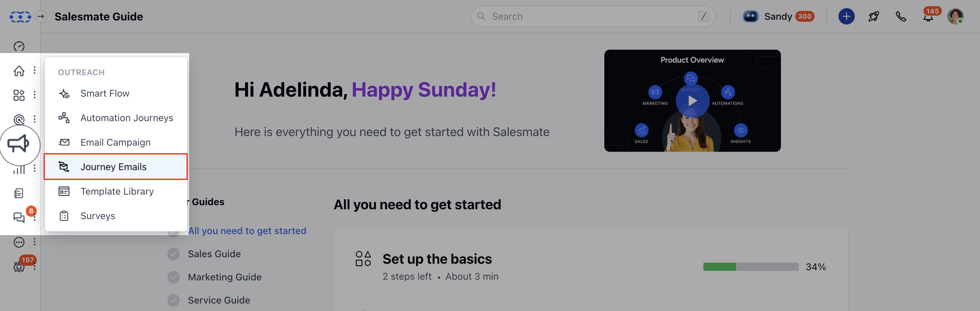This screenshot has width=980, height=311.
Task: Toggle the Sales Guide check circle
Action: pos(174,254)
